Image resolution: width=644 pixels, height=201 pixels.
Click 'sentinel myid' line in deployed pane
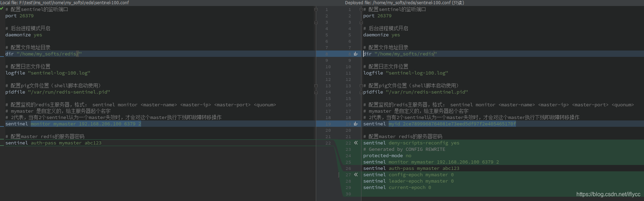(440, 124)
